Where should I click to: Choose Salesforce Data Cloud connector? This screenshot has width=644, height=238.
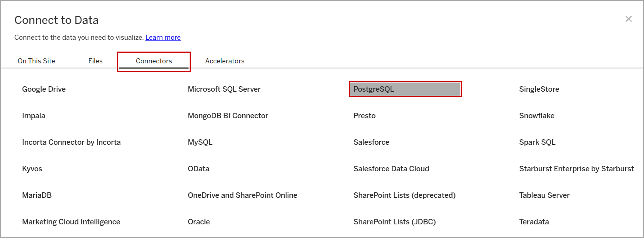(x=391, y=169)
